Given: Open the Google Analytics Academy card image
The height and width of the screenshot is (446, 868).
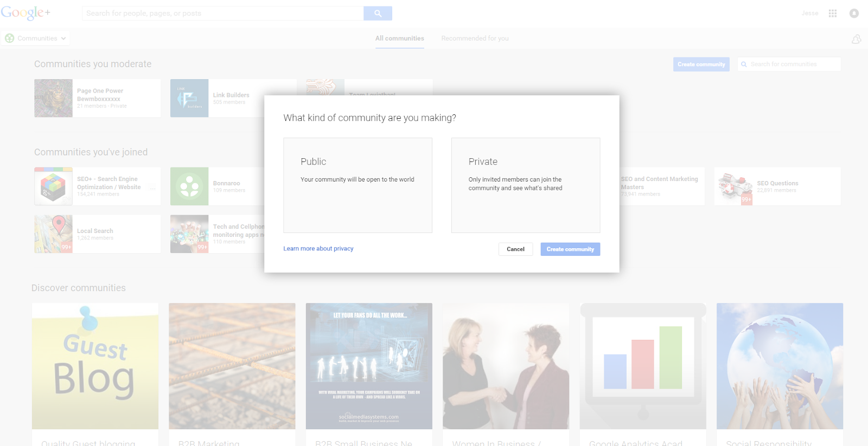Looking at the screenshot, I should 643,366.
